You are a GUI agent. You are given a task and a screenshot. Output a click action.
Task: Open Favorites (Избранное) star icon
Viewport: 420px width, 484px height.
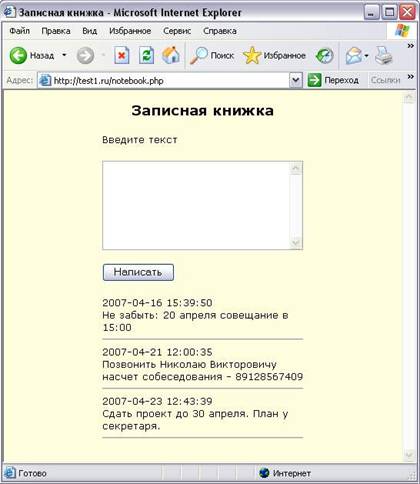point(252,55)
